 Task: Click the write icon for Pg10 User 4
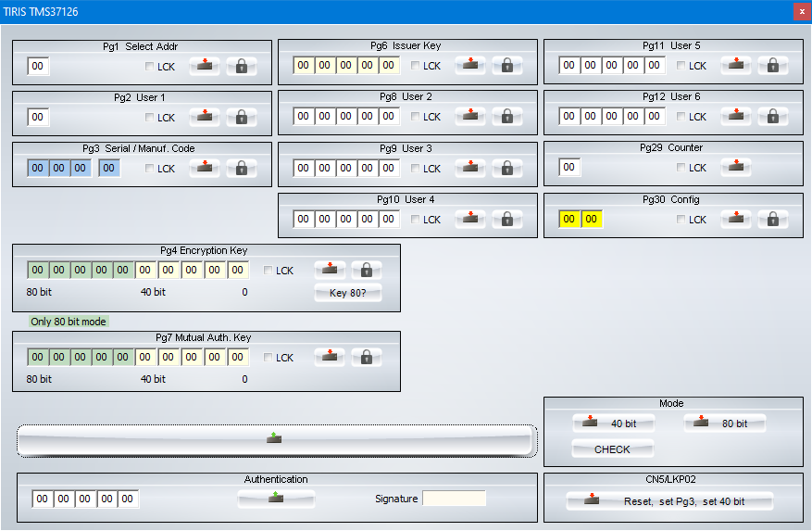pyautogui.click(x=470, y=219)
